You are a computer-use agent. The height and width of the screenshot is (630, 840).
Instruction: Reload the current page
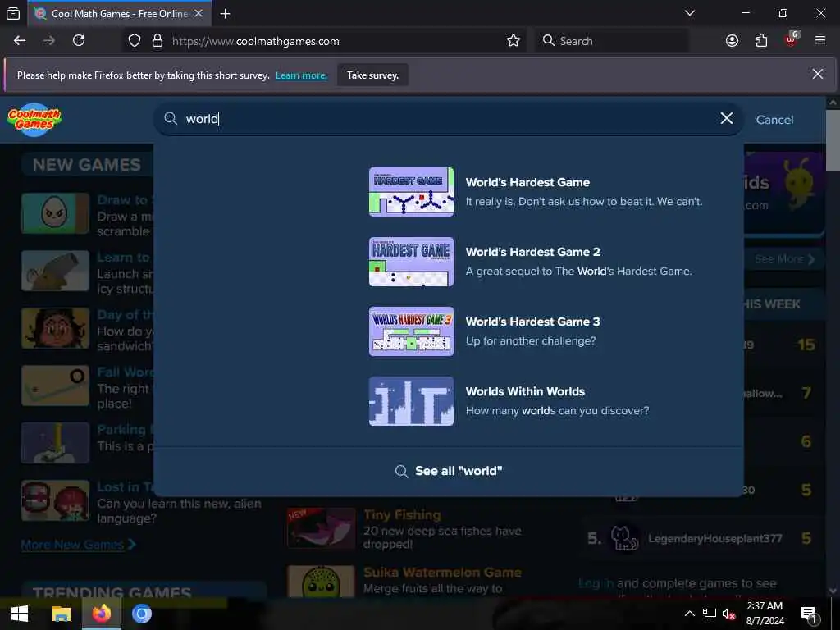(79, 41)
